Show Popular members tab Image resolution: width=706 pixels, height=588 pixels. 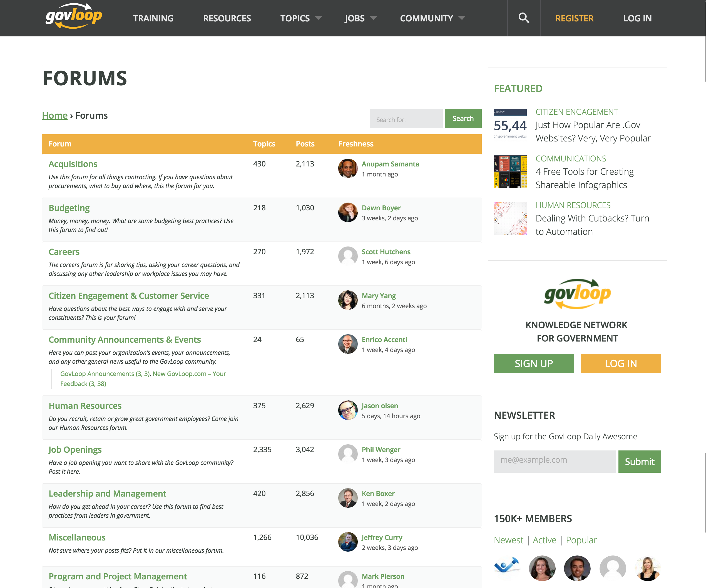[x=581, y=540]
